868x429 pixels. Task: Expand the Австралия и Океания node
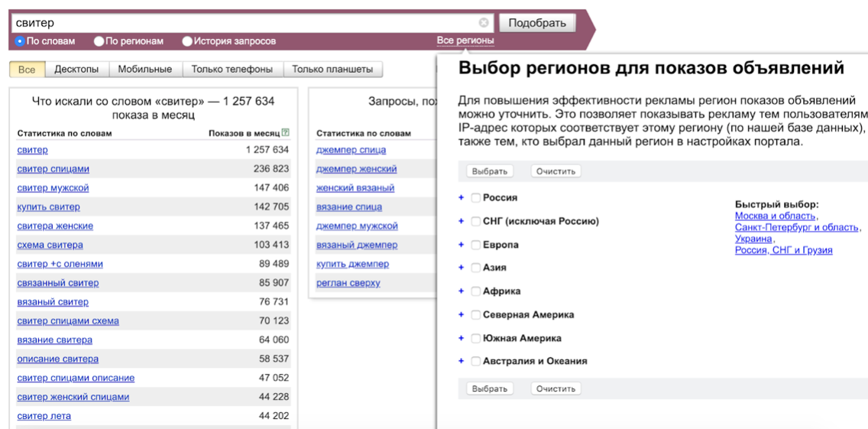(462, 362)
